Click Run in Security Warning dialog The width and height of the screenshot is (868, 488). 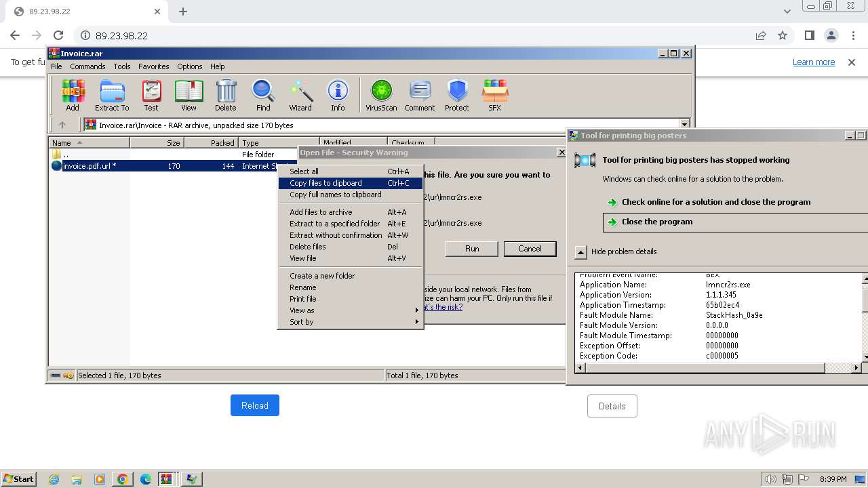click(472, 249)
